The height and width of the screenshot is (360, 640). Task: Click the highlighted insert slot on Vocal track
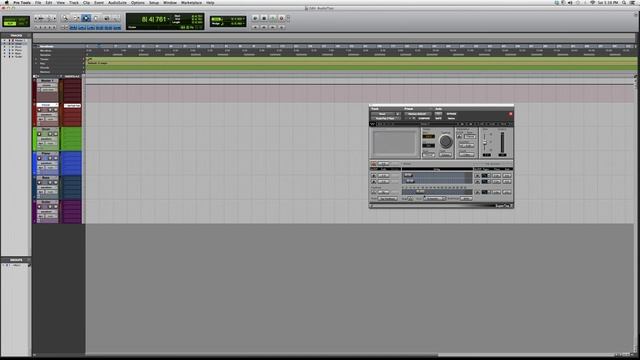click(x=73, y=106)
